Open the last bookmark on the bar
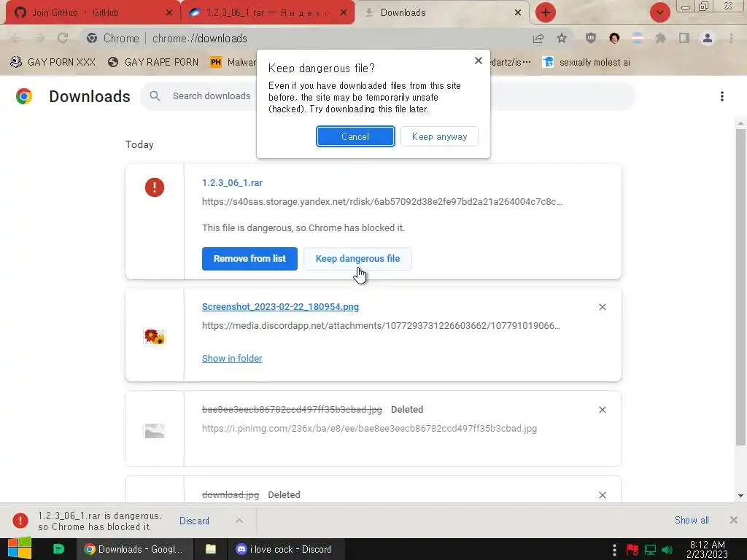Image resolution: width=747 pixels, height=560 pixels. click(587, 62)
